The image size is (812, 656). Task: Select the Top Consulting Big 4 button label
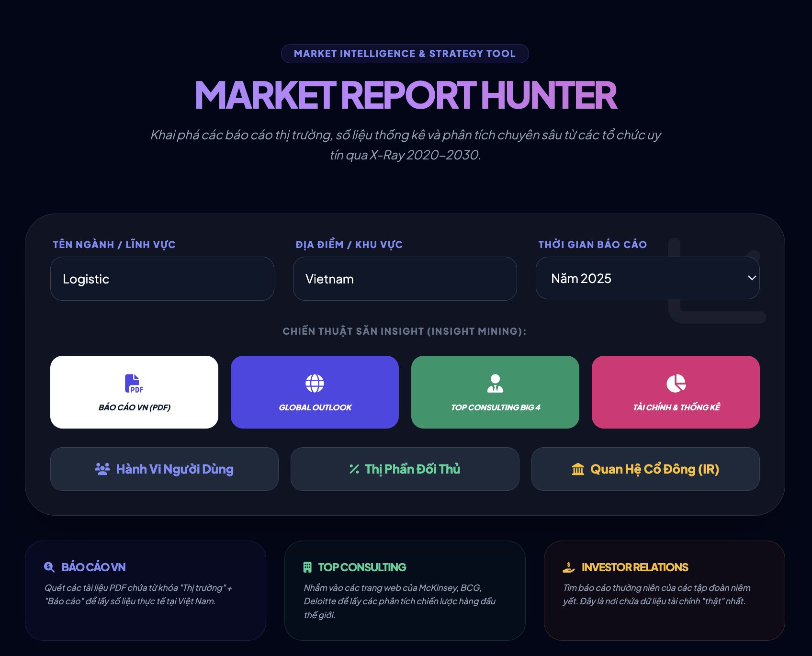495,407
